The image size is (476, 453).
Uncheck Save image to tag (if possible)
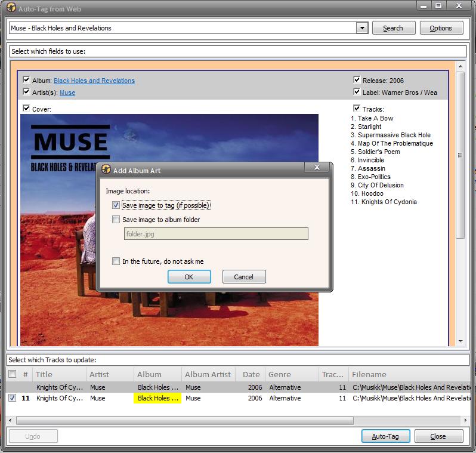pos(116,205)
